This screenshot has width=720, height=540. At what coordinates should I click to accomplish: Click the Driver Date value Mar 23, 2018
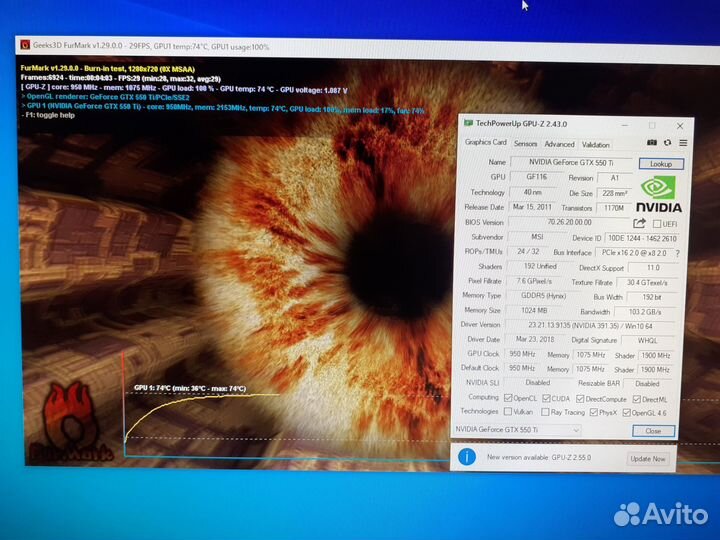535,339
